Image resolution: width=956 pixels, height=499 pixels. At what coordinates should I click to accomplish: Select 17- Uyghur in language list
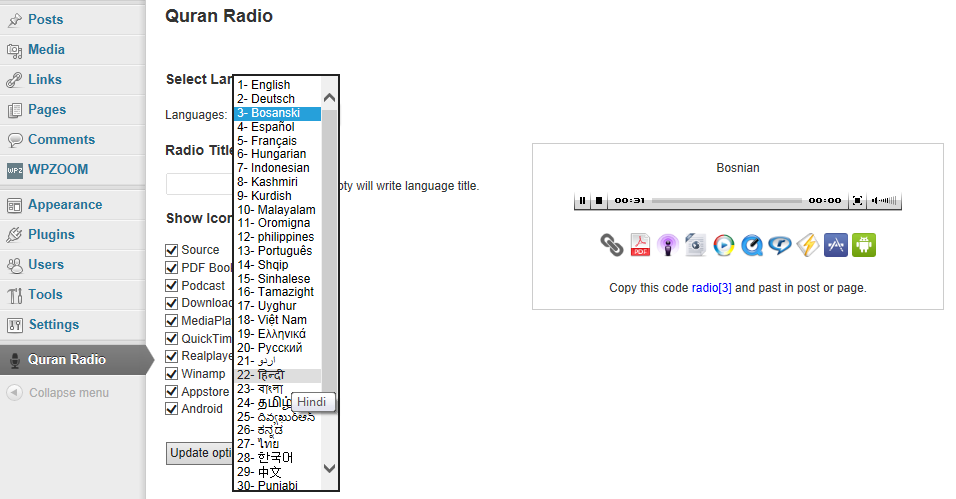tap(277, 306)
